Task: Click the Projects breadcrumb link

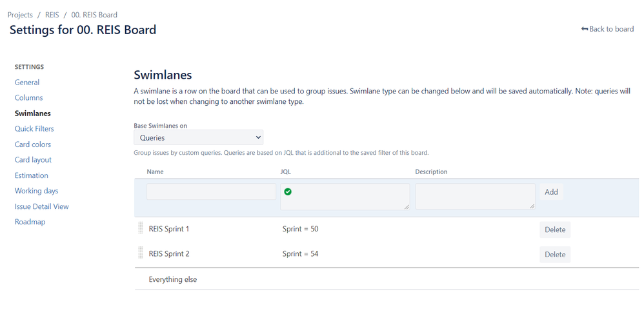Action: (20, 15)
